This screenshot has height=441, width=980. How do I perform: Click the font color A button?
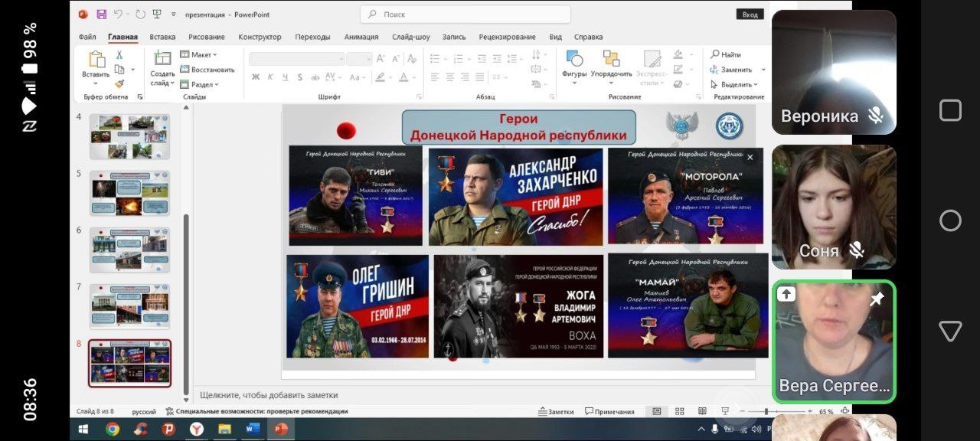tap(402, 77)
